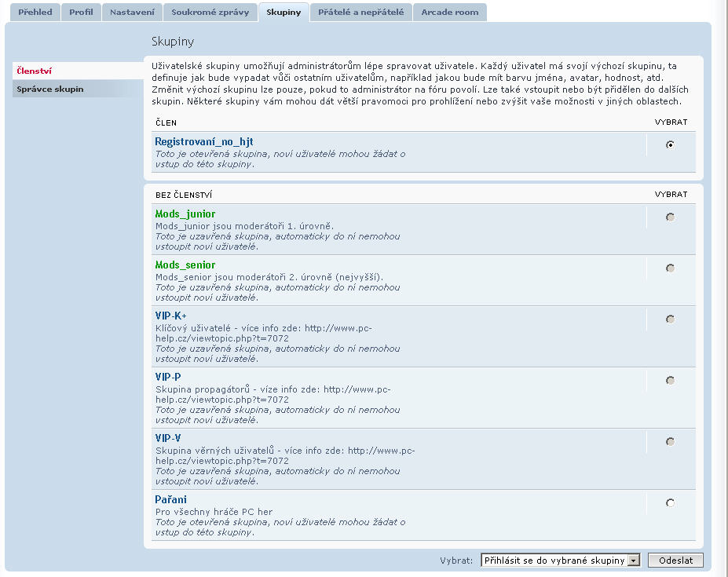728x577 pixels.
Task: Open Přátelé a nepřátelé tab
Action: pyautogui.click(x=360, y=12)
